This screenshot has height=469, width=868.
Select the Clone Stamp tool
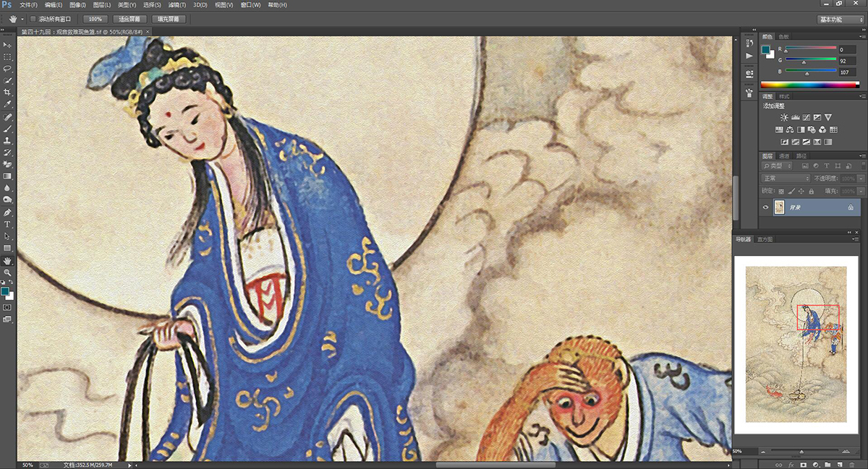coord(8,140)
